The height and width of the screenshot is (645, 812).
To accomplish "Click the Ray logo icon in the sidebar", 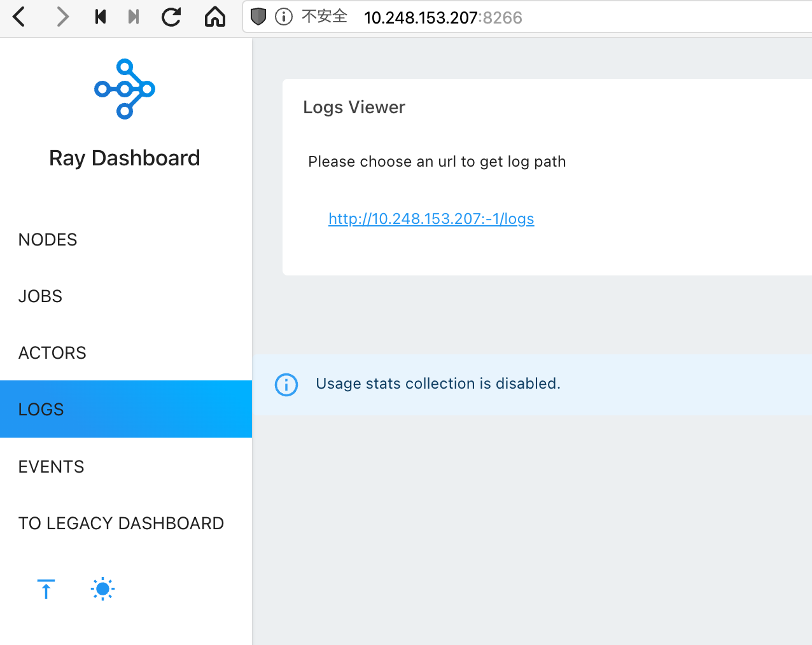I will 125,89.
